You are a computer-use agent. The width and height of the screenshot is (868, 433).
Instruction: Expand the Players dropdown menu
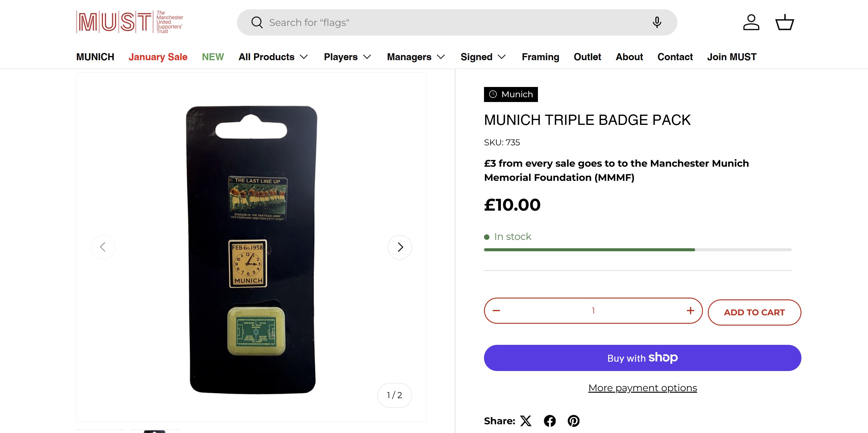(x=347, y=57)
